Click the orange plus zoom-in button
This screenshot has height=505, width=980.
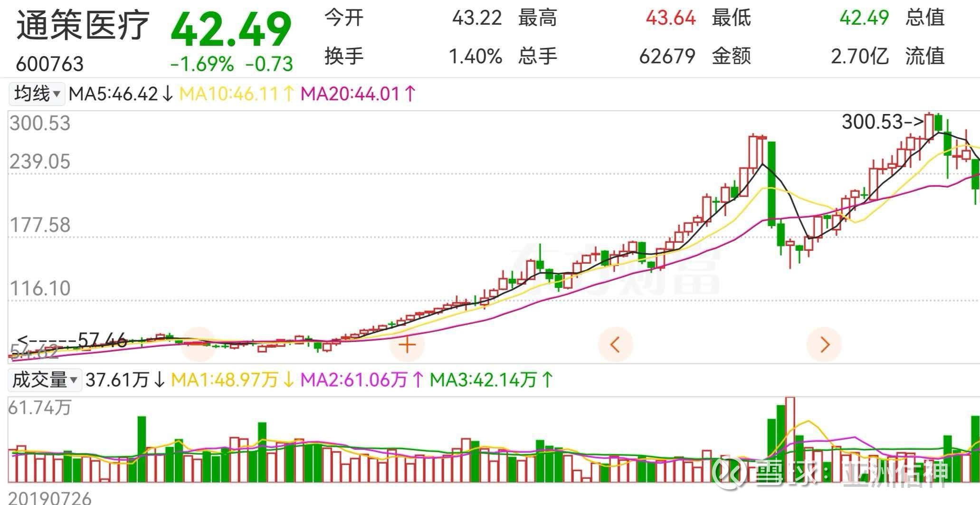coord(407,345)
